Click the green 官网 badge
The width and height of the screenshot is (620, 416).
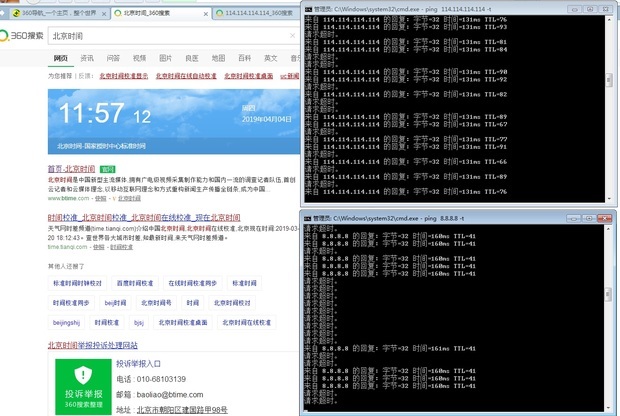(x=108, y=169)
